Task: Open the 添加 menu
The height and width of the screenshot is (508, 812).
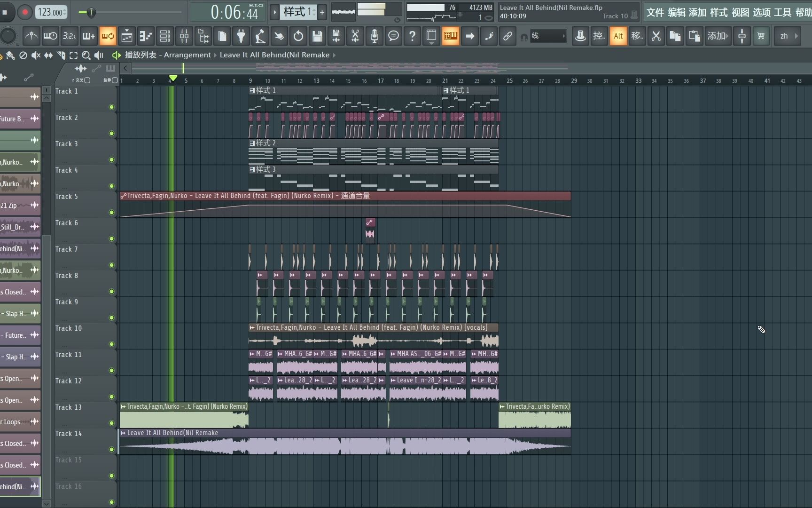Action: pos(698,12)
